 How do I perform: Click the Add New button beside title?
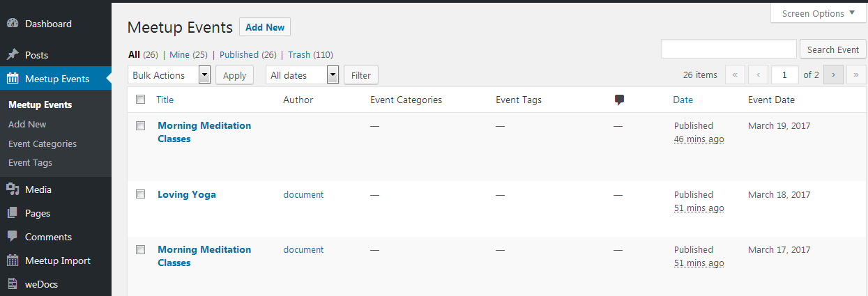click(x=265, y=27)
